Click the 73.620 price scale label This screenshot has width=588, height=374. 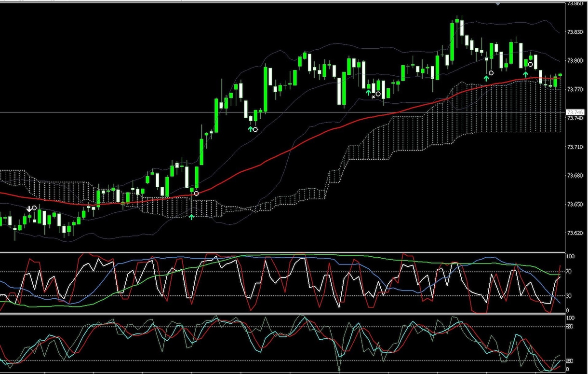(574, 233)
